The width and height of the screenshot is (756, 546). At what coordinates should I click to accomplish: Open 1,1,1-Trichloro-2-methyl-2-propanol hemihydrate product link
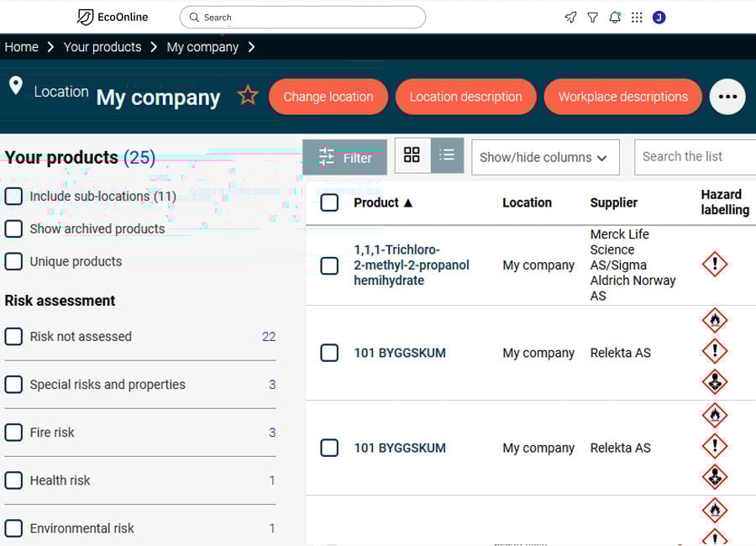pos(412,265)
